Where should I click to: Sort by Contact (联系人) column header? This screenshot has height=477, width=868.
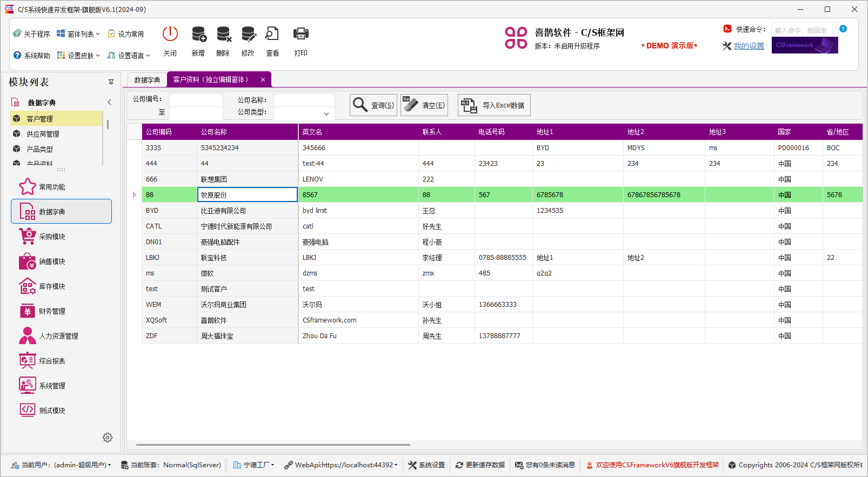point(446,132)
